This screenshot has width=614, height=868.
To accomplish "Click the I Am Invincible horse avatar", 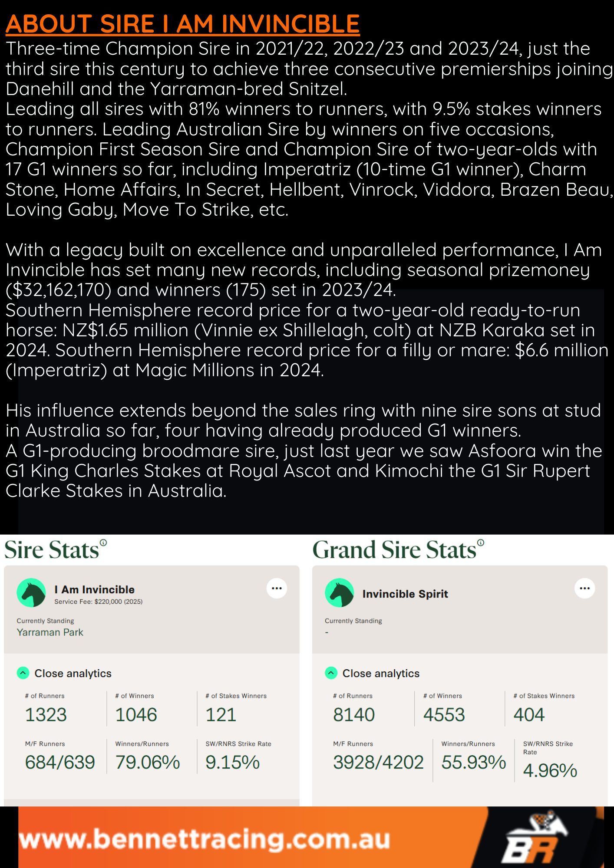I will (31, 593).
